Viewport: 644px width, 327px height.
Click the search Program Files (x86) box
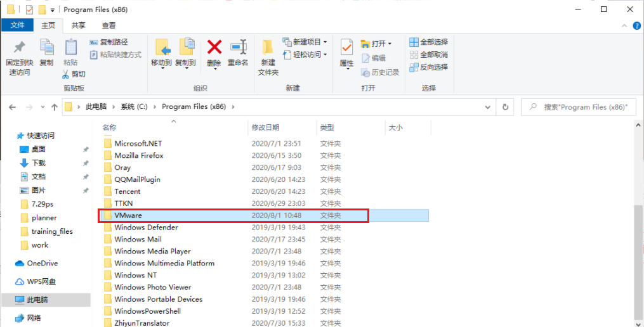point(578,107)
